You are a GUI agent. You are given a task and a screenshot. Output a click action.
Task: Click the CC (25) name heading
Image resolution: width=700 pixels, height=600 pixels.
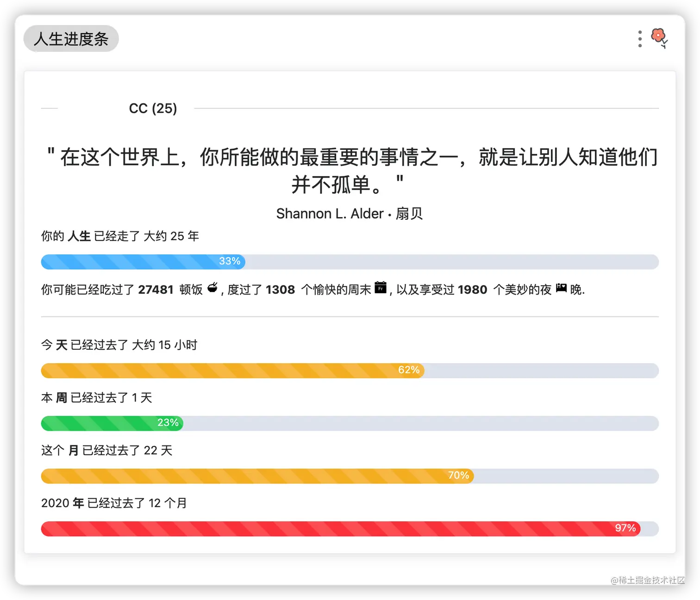click(x=153, y=108)
